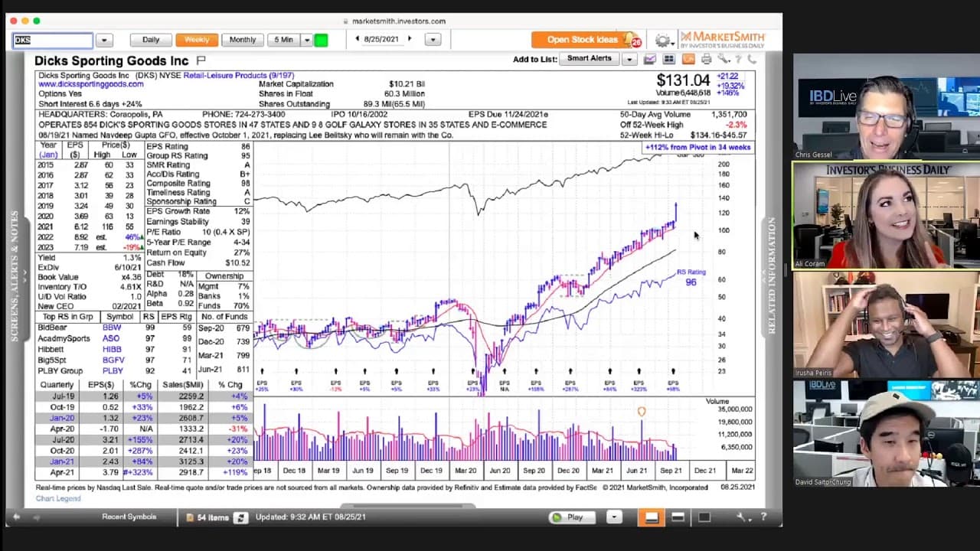Click the IBD Live logo in Chris Gessel's video

pyautogui.click(x=832, y=97)
